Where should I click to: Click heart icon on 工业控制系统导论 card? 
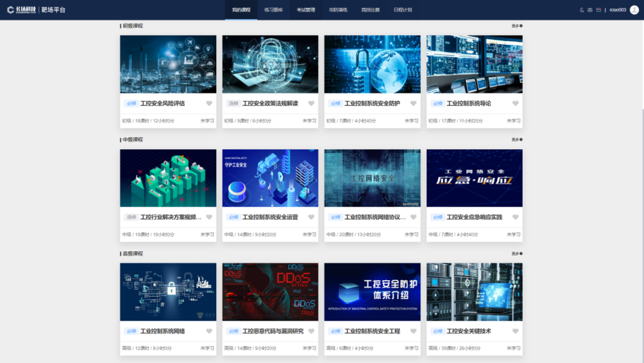(x=515, y=103)
